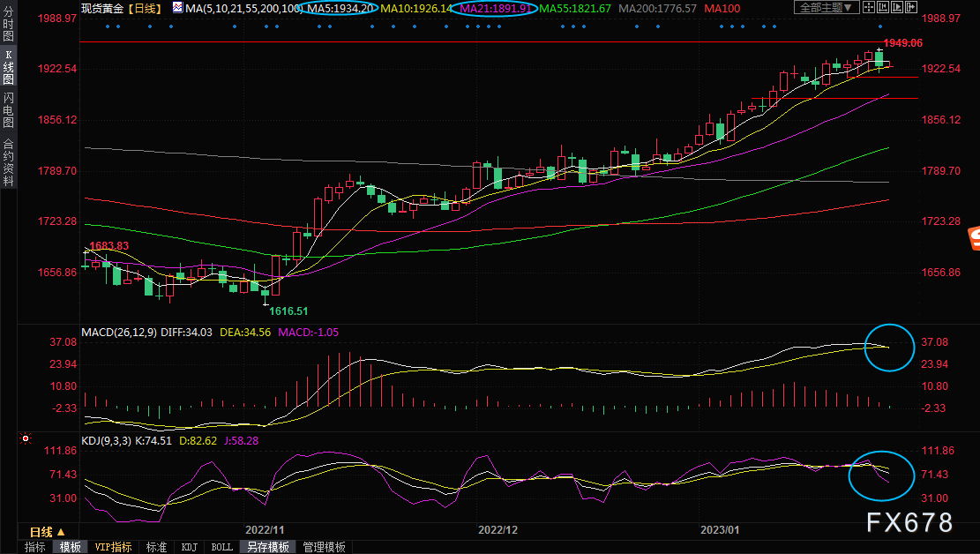
Task: Click the KDJ(9,3,3) indicator label
Action: coord(106,440)
